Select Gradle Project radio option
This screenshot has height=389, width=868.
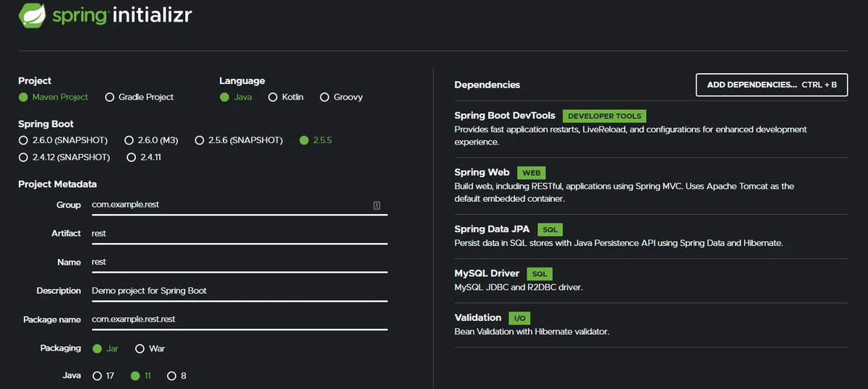pos(110,97)
